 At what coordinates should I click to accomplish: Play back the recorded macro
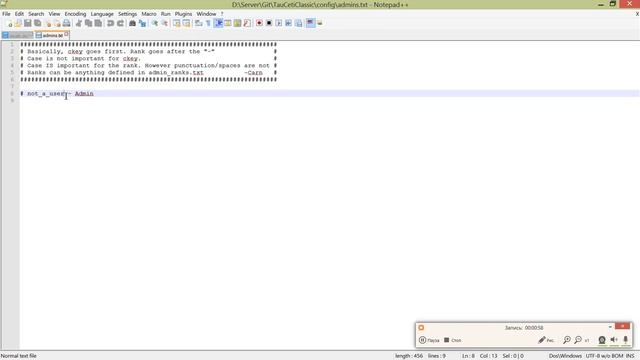[279, 23]
